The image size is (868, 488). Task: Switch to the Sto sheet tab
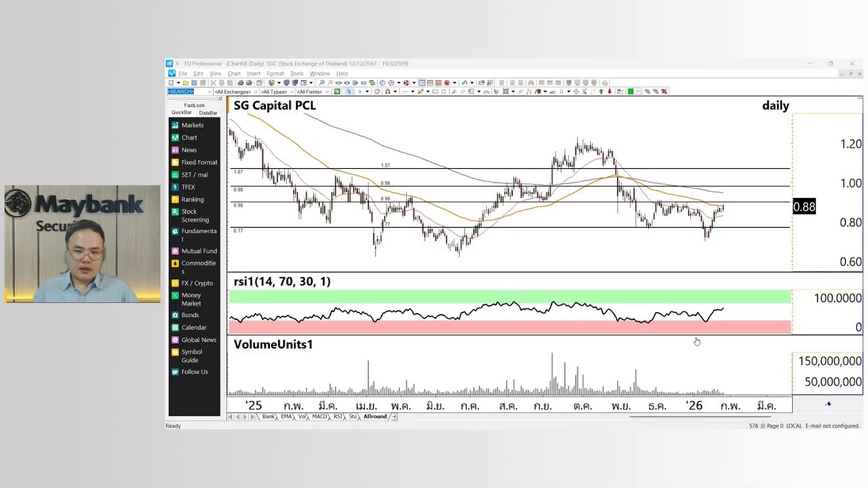click(353, 417)
